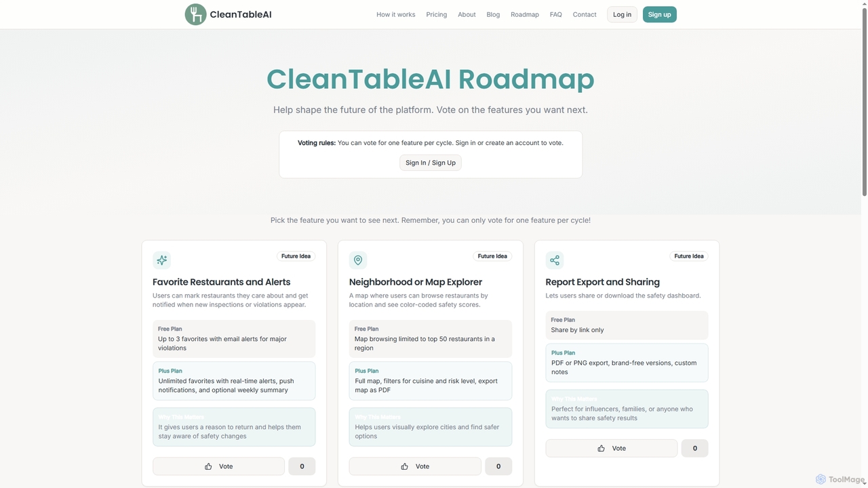Image resolution: width=868 pixels, height=488 pixels.
Task: Click the Sign In / Sign Up button
Action: pos(431,163)
